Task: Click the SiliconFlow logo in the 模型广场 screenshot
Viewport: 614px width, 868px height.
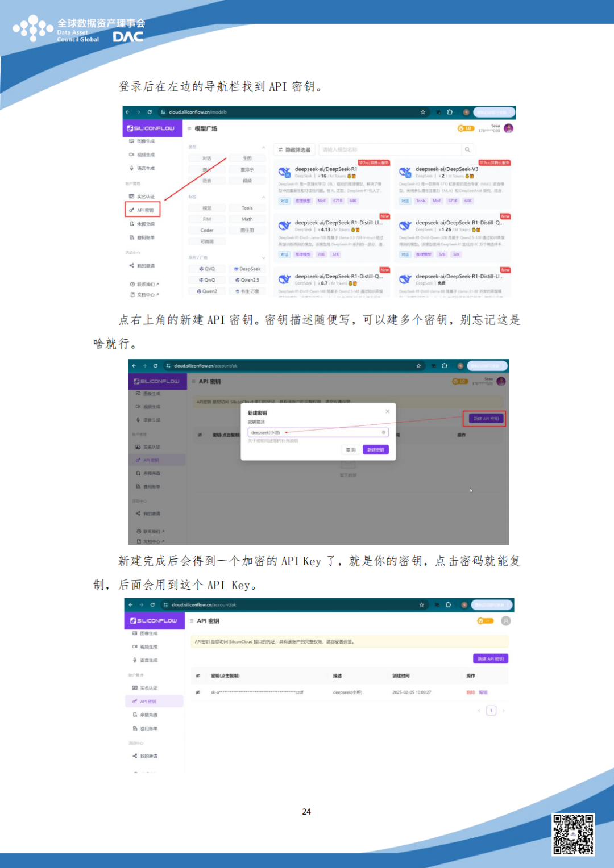Action: [151, 128]
